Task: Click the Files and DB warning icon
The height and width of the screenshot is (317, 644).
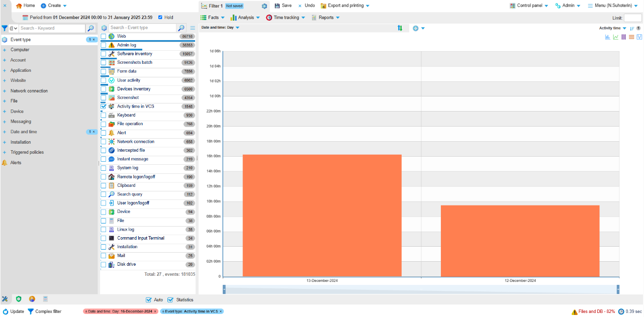Action: (574, 312)
